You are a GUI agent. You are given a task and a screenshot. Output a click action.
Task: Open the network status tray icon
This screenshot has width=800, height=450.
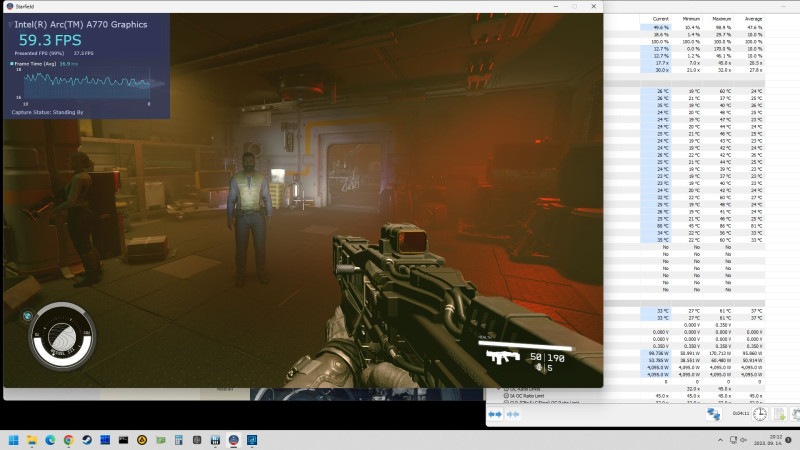pyautogui.click(x=733, y=440)
